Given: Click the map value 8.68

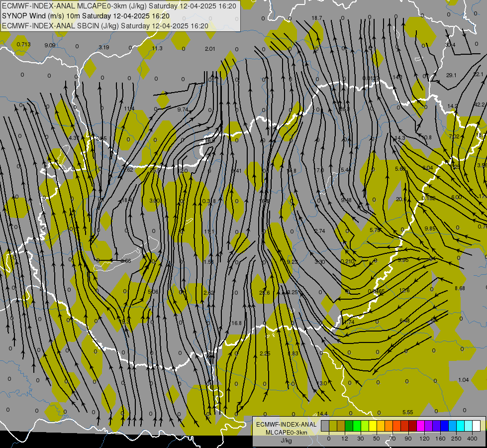Looking at the screenshot, I should point(460,288).
